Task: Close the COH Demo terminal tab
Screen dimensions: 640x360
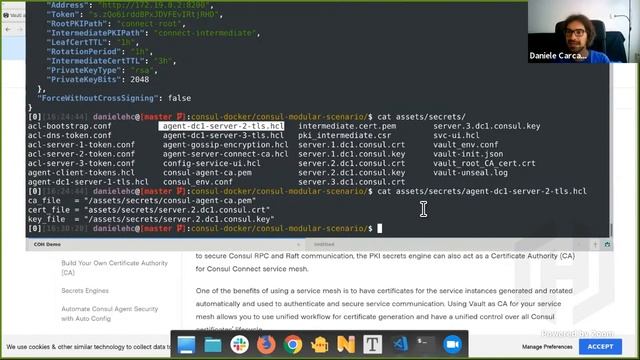Action: [298, 244]
